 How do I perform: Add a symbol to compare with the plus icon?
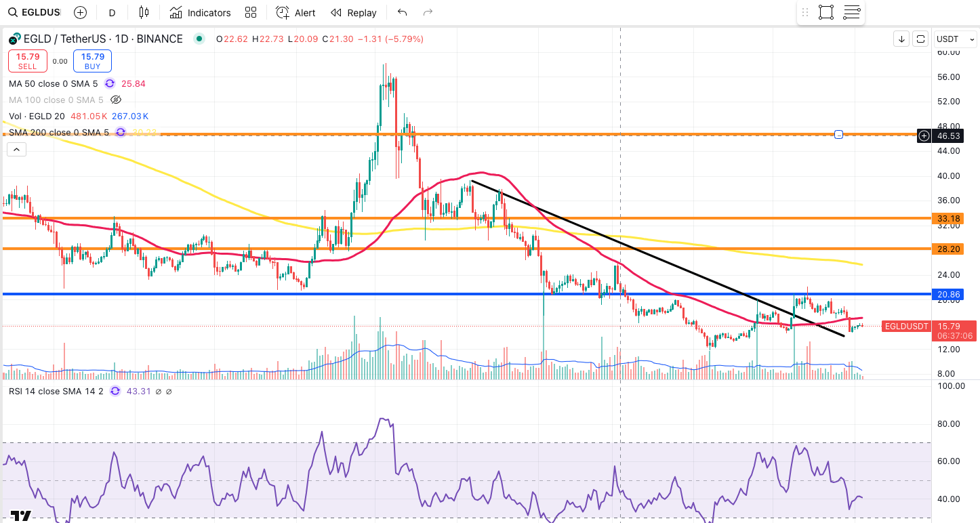(x=80, y=12)
